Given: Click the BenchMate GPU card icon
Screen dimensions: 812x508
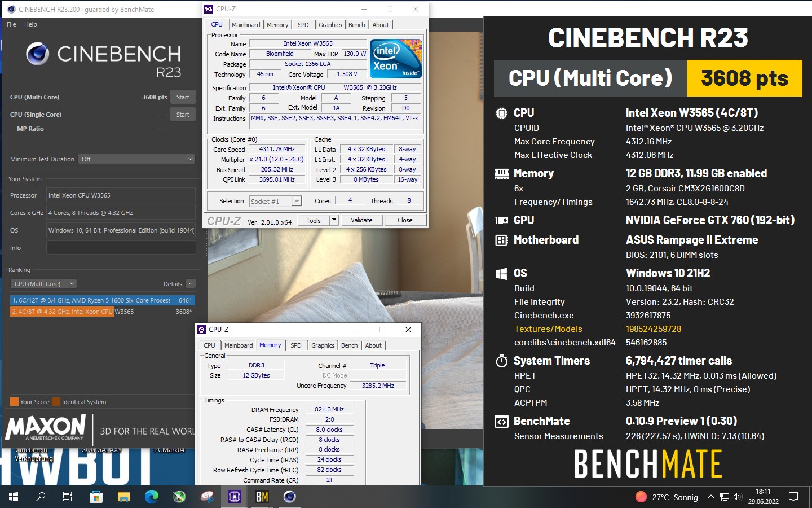Looking at the screenshot, I should point(501,220).
